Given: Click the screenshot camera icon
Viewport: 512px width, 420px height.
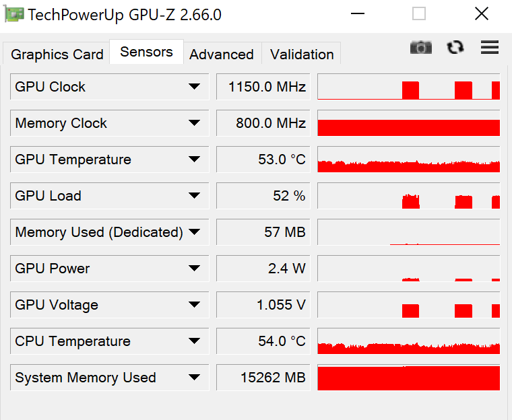Looking at the screenshot, I should click(421, 47).
